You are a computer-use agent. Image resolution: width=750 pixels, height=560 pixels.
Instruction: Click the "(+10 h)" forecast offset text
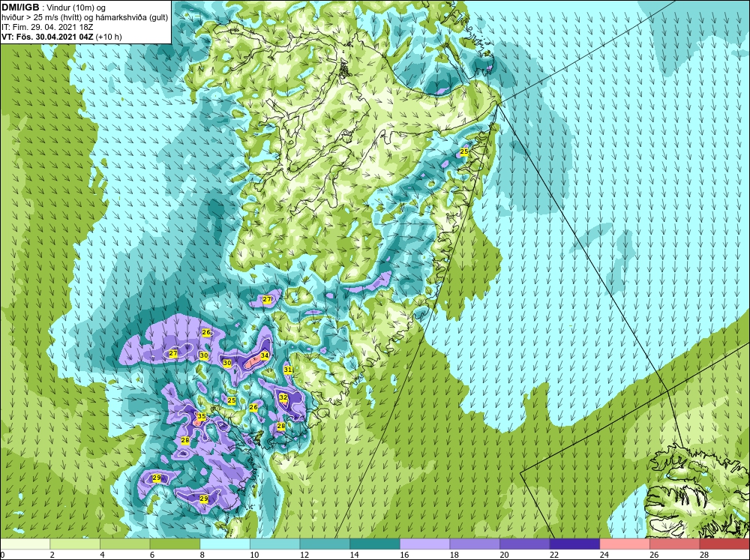pyautogui.click(x=109, y=36)
